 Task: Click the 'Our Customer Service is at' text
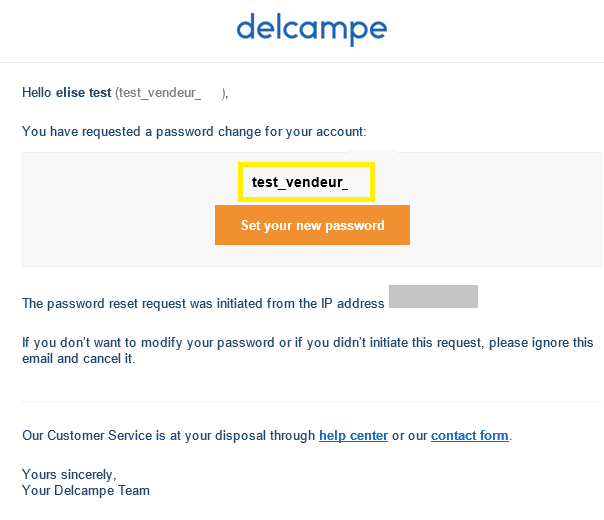point(168,436)
